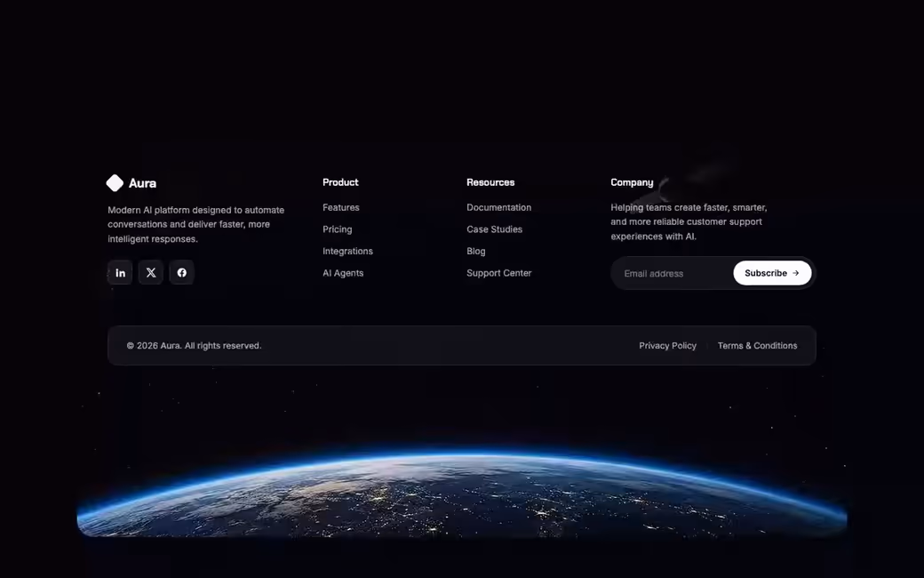Screen dimensions: 924x578
Task: Go to Integrations page
Action: click(x=347, y=252)
